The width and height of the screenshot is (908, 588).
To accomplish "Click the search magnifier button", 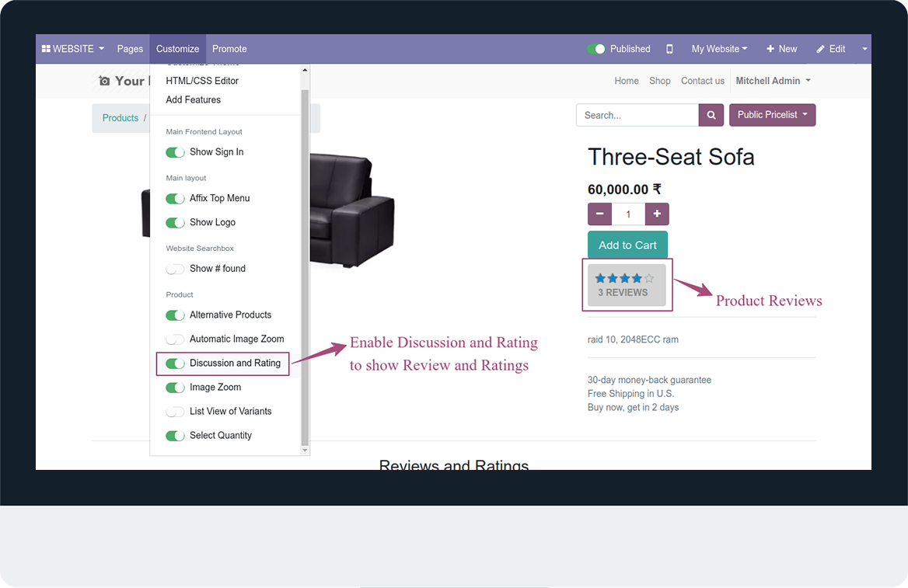I will click(711, 115).
